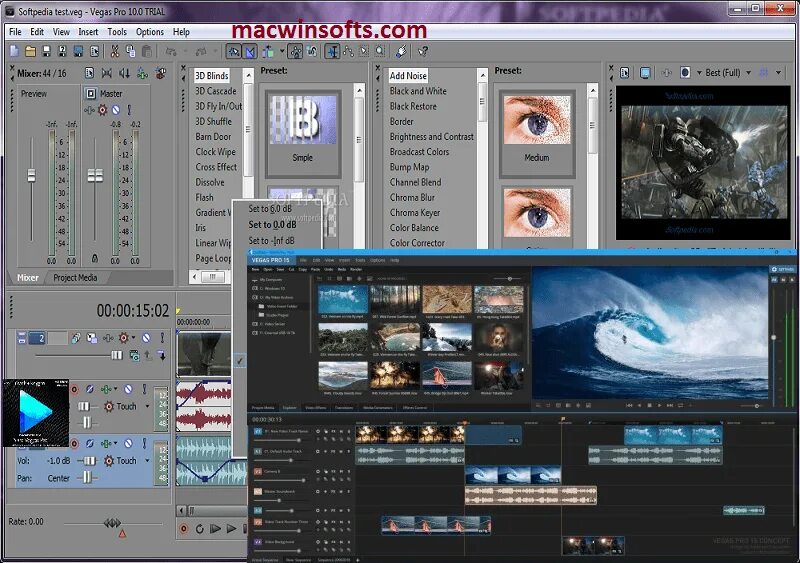
Task: Toggle Auto Ripple in the main toolbar
Action: click(x=268, y=51)
